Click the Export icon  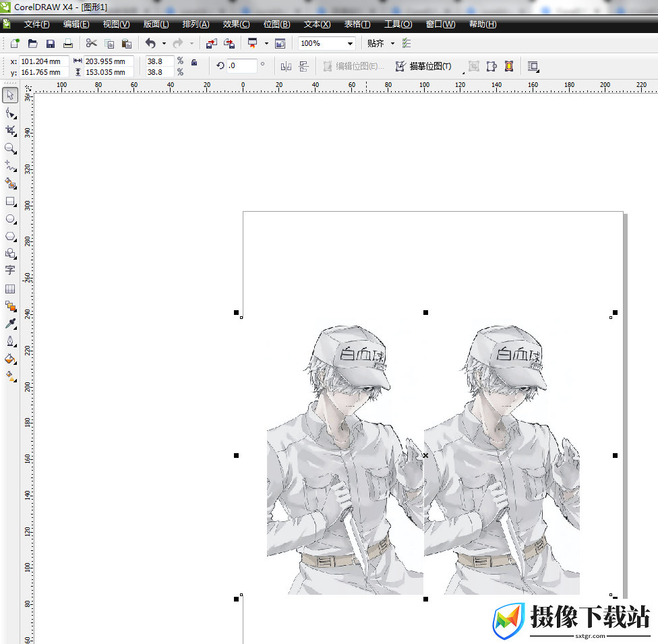pos(229,43)
